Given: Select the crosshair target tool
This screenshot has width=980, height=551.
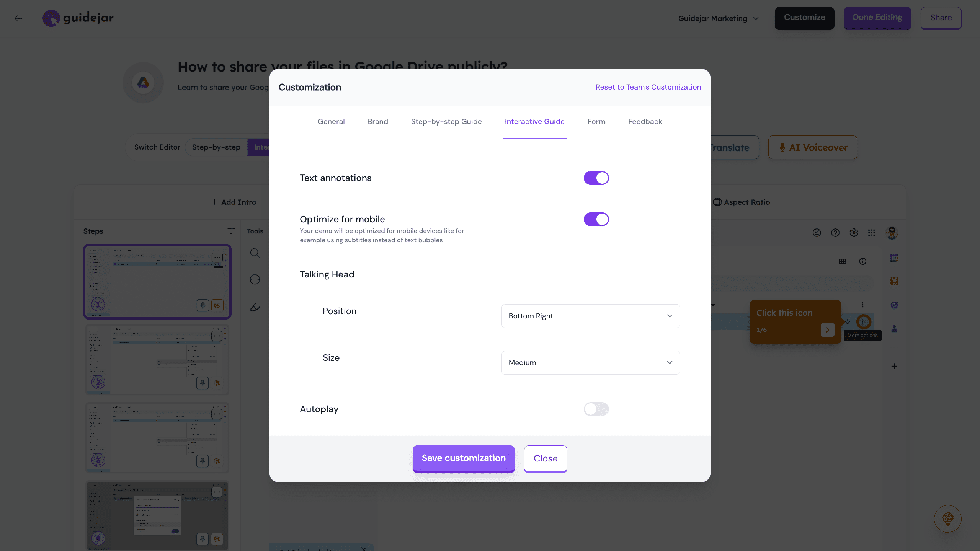Looking at the screenshot, I should coord(255,280).
